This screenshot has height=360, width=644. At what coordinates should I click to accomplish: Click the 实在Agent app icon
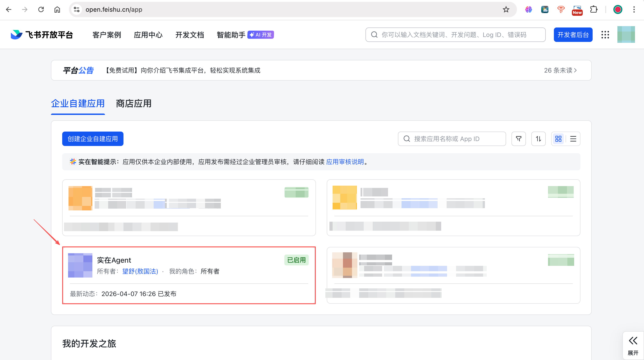click(80, 265)
